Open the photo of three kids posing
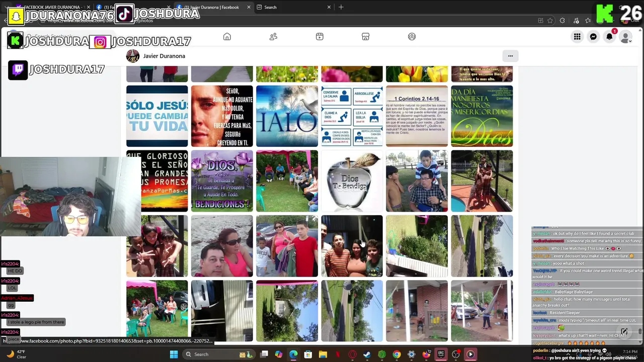The width and height of the screenshot is (644, 362). [157, 246]
